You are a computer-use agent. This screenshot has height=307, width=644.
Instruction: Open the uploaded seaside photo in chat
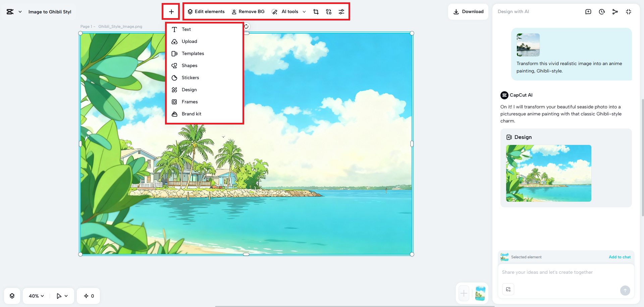point(528,45)
